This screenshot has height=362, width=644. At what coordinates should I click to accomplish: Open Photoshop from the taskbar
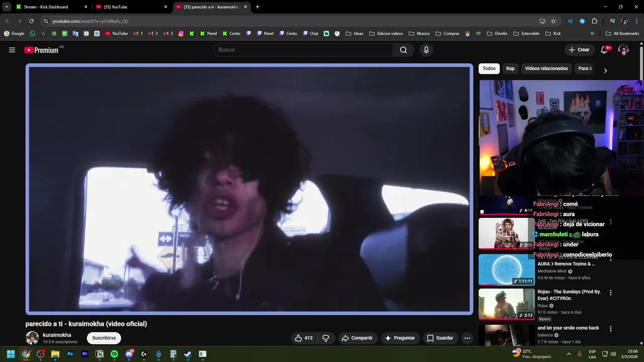(x=70, y=354)
